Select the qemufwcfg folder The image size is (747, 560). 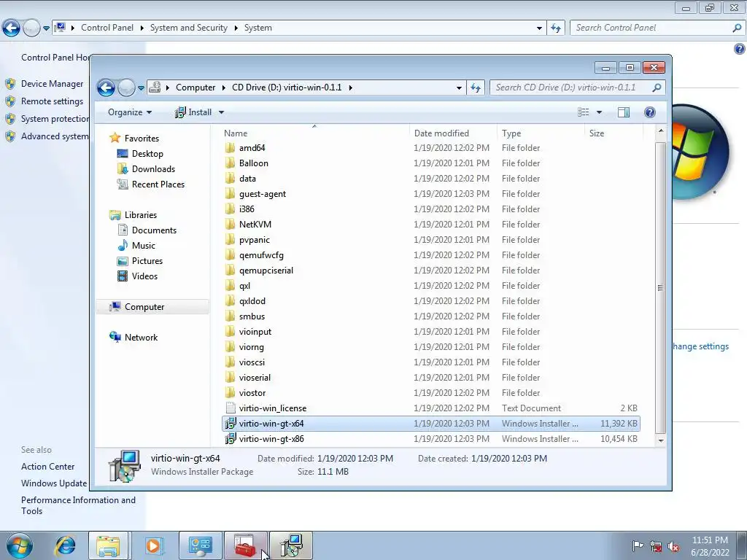tap(261, 255)
